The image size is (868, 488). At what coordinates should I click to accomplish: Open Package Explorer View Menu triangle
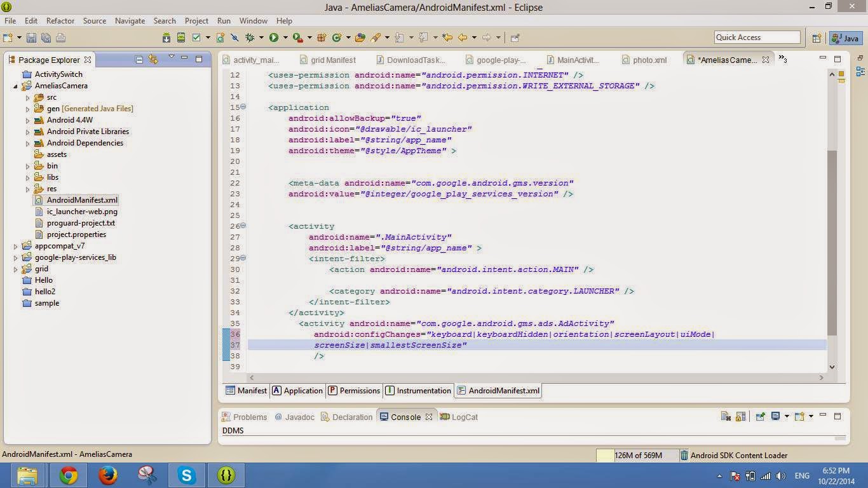click(x=171, y=57)
